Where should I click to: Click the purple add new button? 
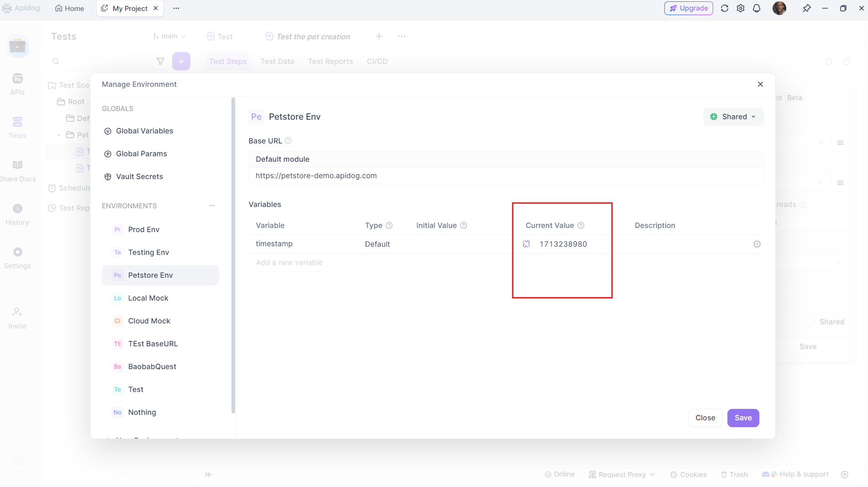pos(181,61)
